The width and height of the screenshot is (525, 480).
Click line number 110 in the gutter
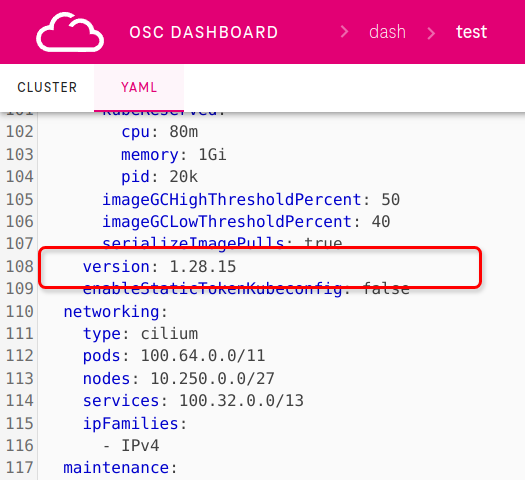point(20,312)
